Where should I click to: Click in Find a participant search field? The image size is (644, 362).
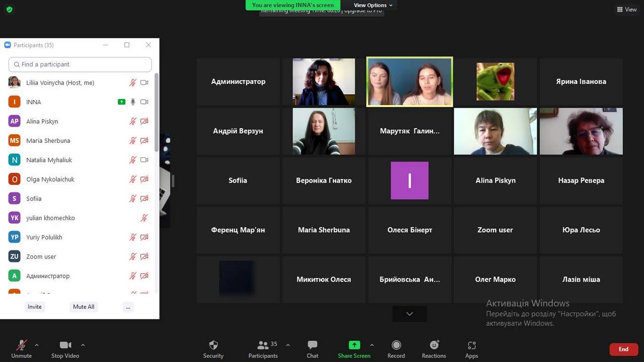(x=80, y=64)
